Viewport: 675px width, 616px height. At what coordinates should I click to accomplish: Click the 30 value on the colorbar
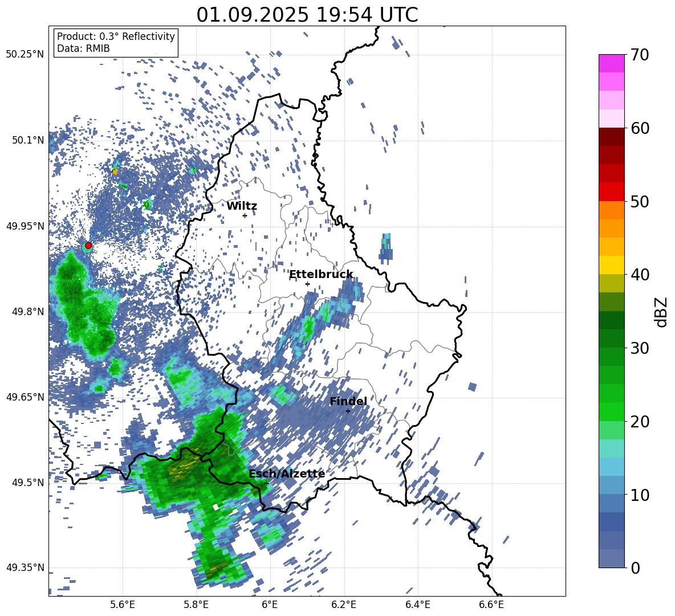click(640, 348)
